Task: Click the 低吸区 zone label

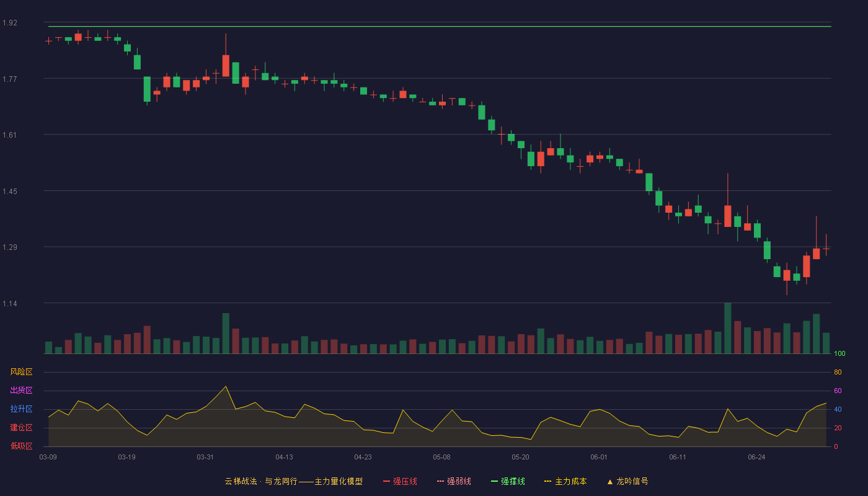Action: (21, 446)
